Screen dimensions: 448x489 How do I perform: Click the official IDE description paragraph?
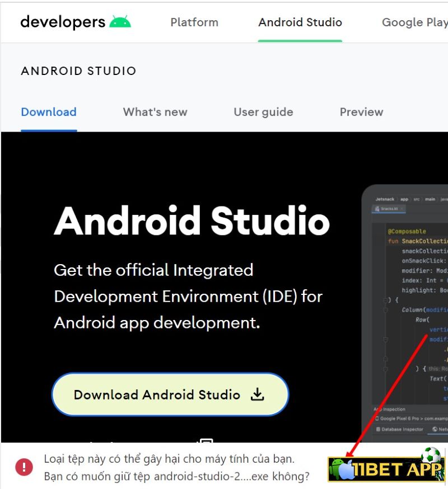tap(188, 297)
